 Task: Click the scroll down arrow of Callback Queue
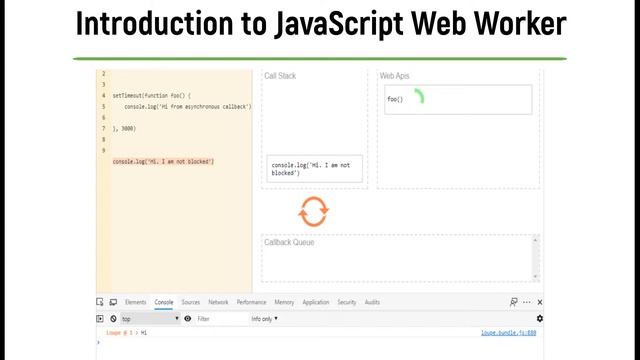(536, 276)
